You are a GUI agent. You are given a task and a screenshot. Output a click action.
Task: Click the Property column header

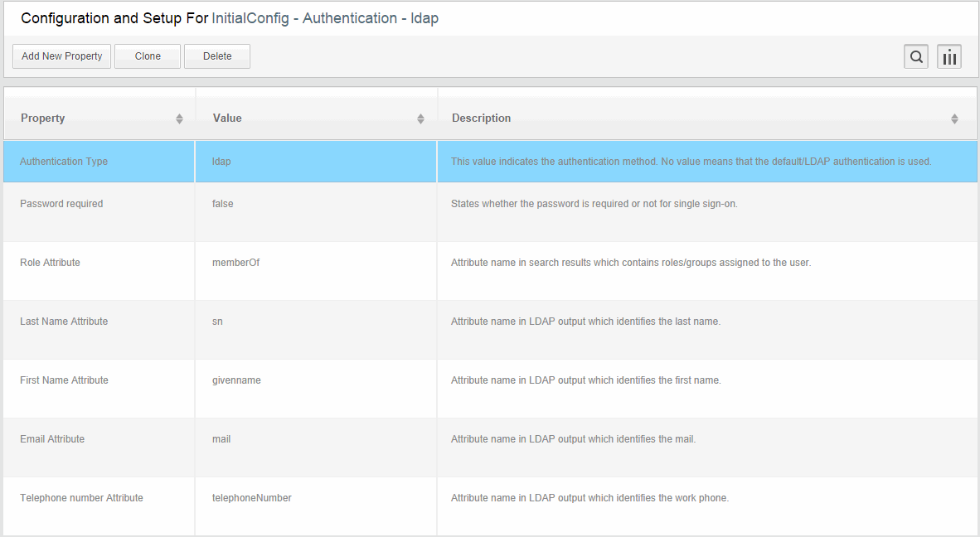(x=43, y=119)
